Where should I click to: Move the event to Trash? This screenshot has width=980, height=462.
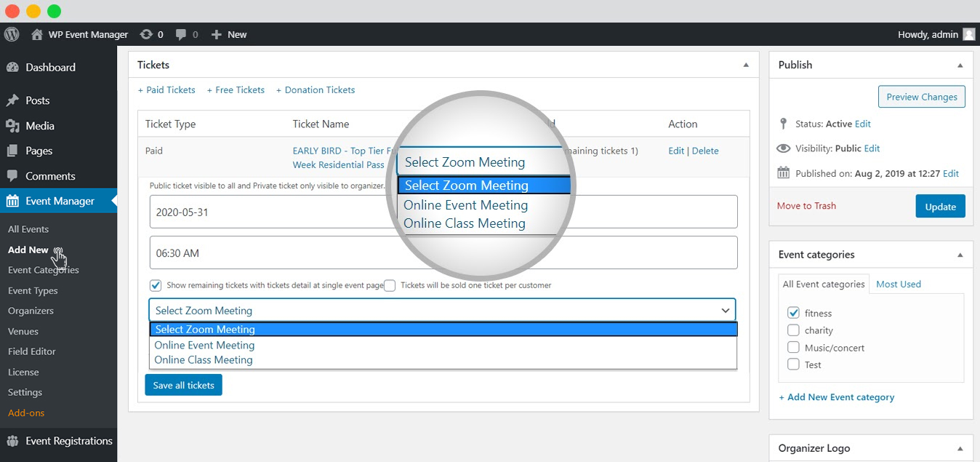point(806,206)
